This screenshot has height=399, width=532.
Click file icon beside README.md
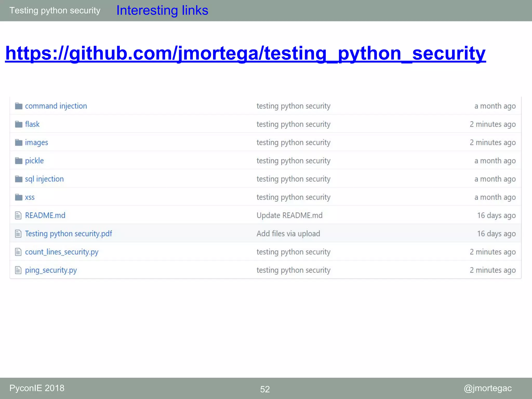[x=18, y=215]
